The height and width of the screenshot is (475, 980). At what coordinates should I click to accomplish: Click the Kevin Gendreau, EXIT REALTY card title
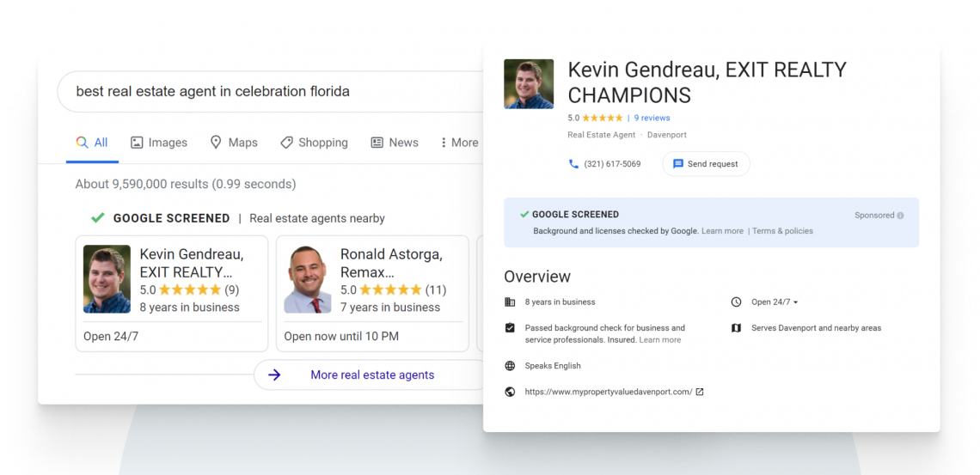coord(191,263)
